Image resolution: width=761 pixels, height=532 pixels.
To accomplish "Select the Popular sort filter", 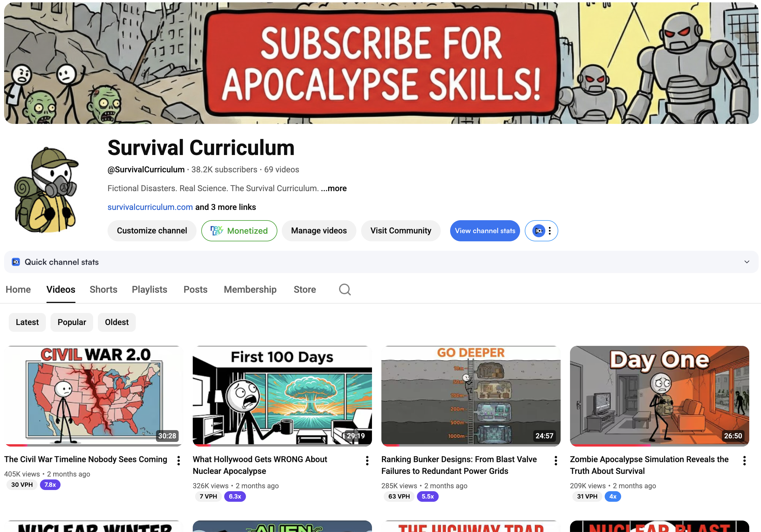I will [x=72, y=322].
